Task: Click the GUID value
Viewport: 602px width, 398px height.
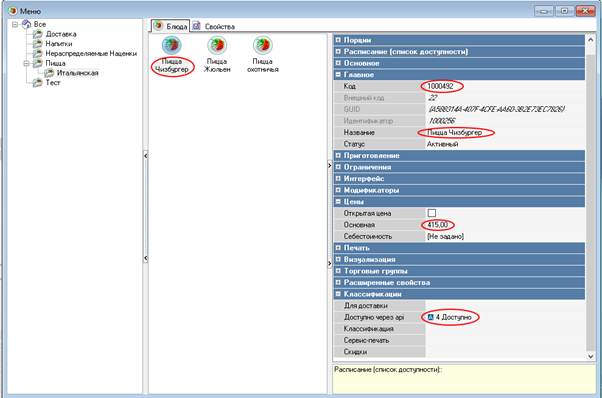Action: [496, 109]
